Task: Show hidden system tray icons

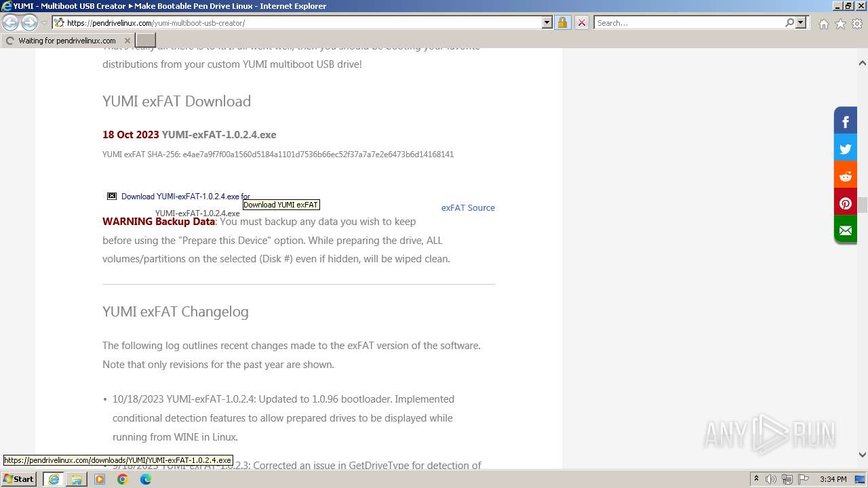Action: 756,479
